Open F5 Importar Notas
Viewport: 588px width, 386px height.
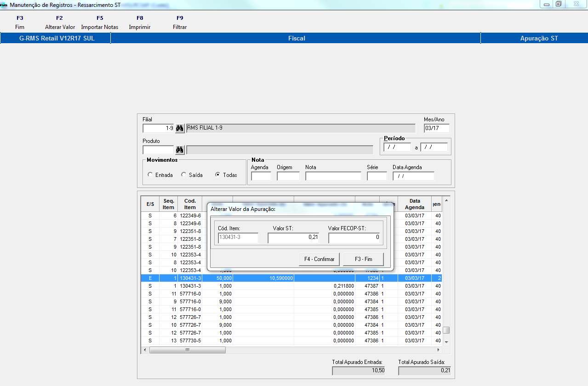(100, 23)
